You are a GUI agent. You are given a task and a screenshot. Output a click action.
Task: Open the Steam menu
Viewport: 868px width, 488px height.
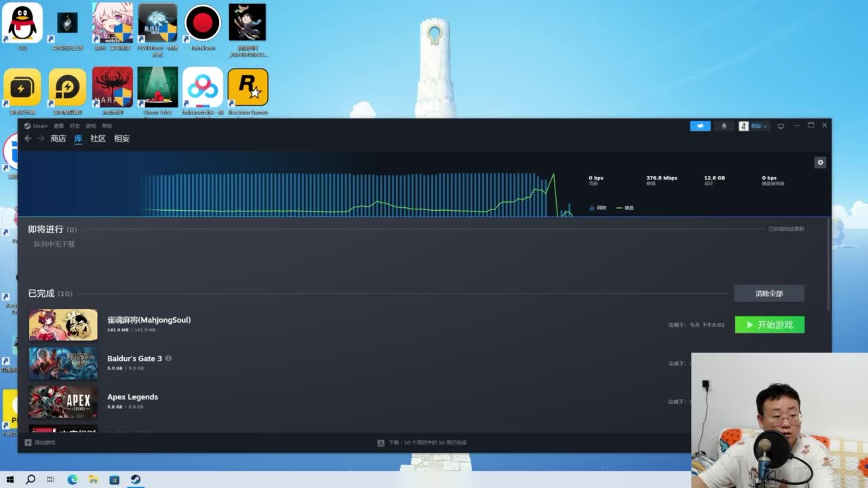click(37, 126)
